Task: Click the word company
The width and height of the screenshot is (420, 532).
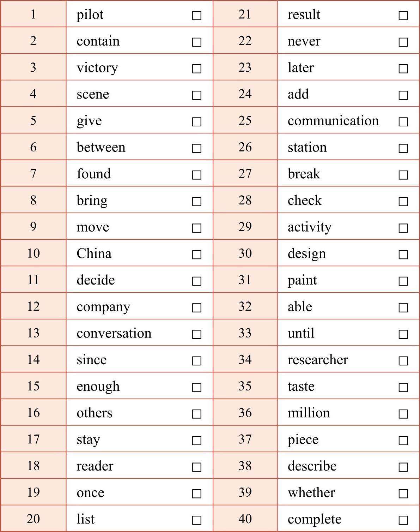Action: 103,307
